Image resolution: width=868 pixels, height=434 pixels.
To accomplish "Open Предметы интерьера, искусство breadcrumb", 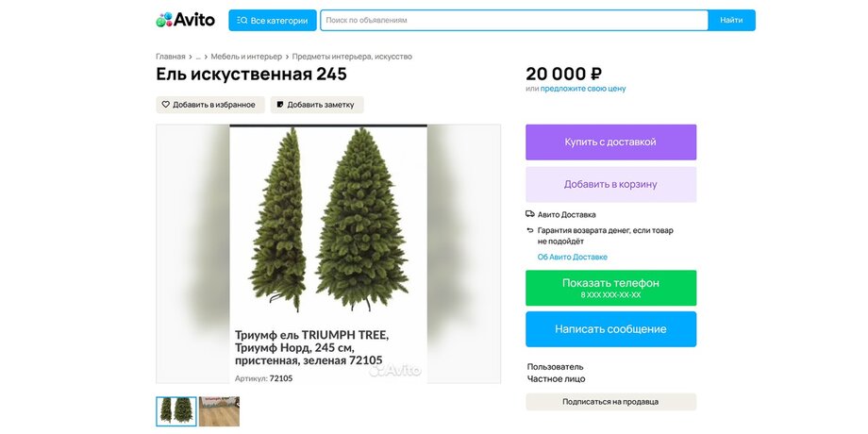I will pos(352,57).
